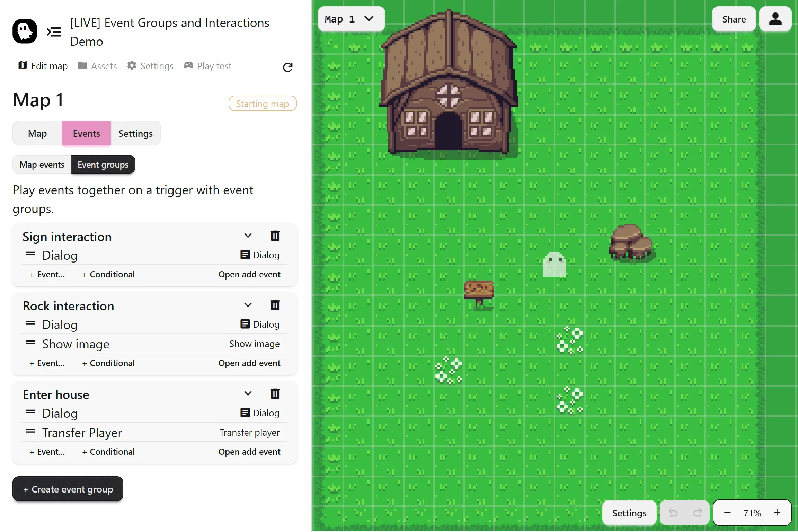
Task: Open the user account icon
Action: (x=775, y=19)
